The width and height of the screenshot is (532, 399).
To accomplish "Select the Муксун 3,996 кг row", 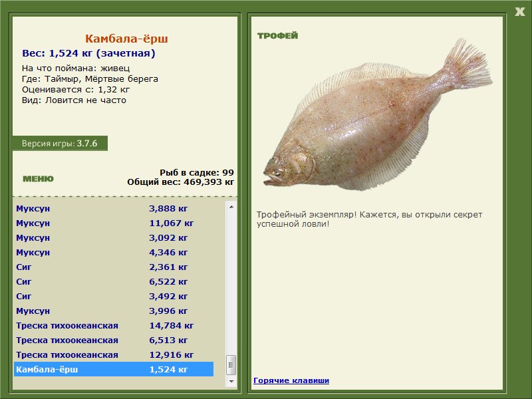I will 114,311.
